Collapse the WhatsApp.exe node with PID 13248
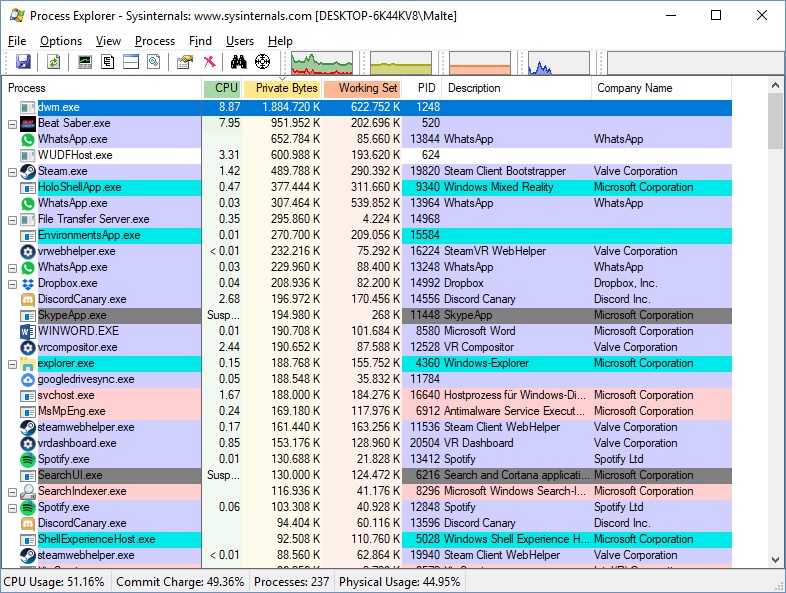Screen dimensions: 786x593 tap(13, 268)
